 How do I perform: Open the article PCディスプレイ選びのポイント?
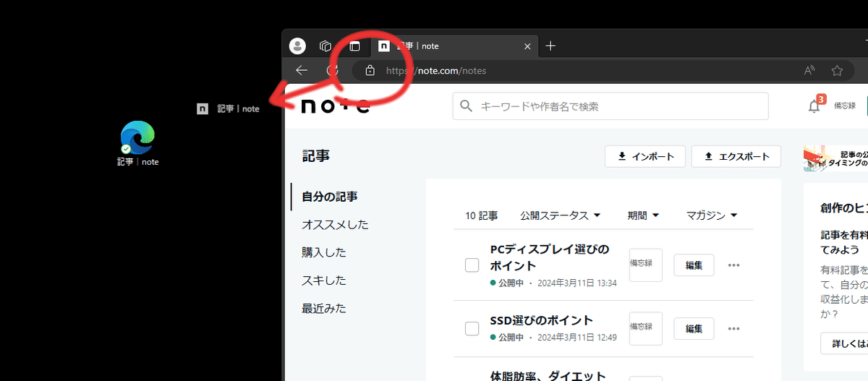[550, 257]
